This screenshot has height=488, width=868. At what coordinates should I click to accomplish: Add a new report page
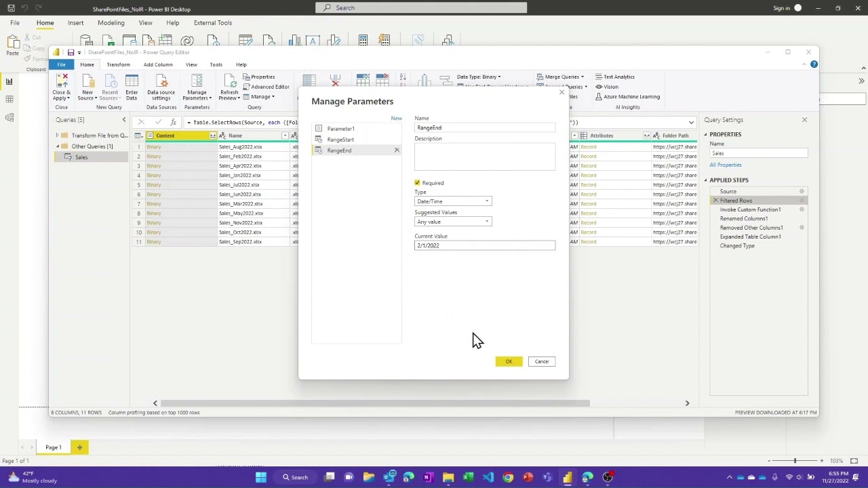[x=79, y=447]
